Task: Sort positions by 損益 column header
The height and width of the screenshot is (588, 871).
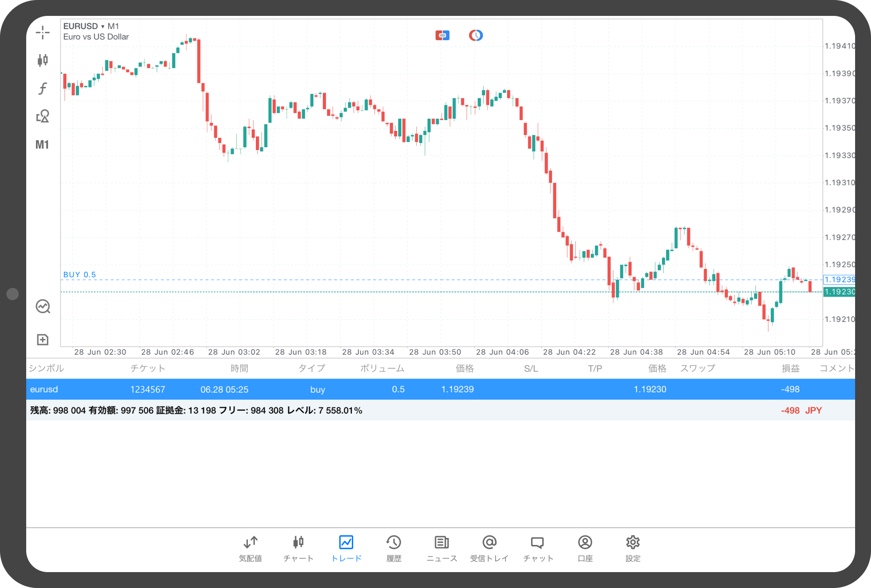Action: pos(790,368)
